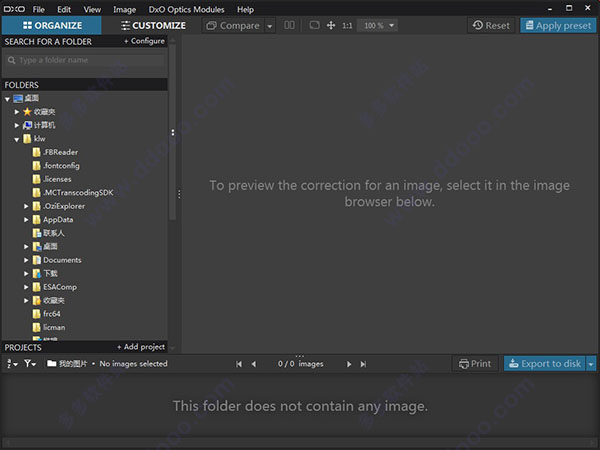Open the File menu
The width and height of the screenshot is (600, 450).
[x=38, y=9]
